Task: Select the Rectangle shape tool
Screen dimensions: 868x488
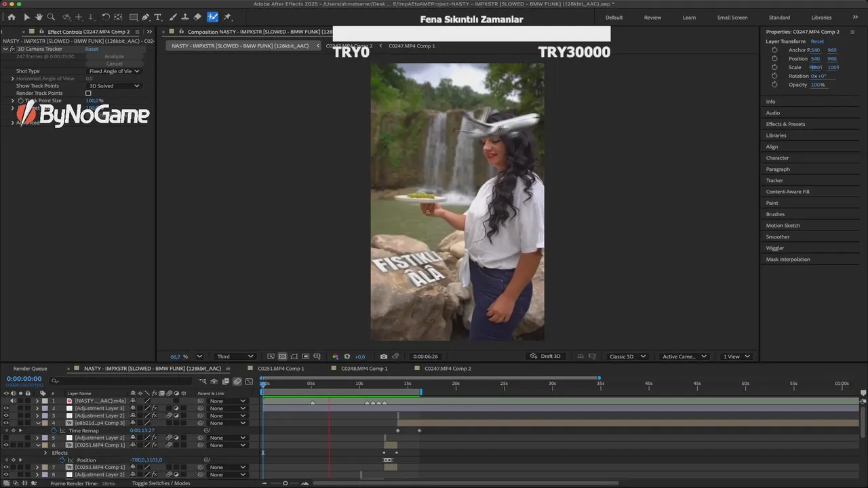Action: [x=134, y=17]
